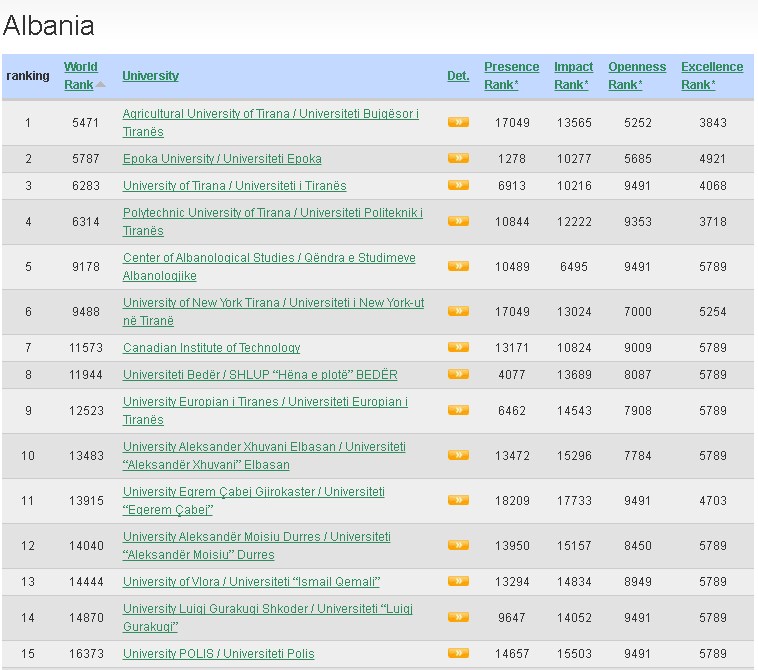Select world rank value 16373
This screenshot has height=670, width=758.
click(86, 654)
